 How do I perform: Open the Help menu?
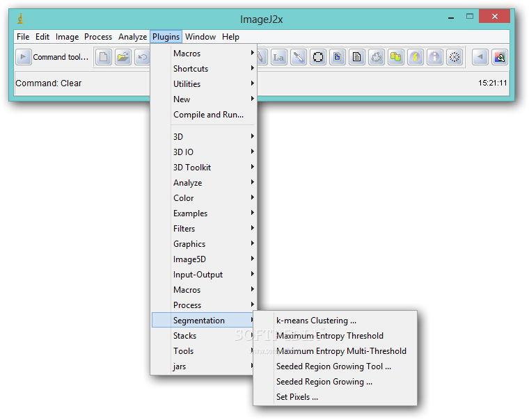pyautogui.click(x=231, y=37)
